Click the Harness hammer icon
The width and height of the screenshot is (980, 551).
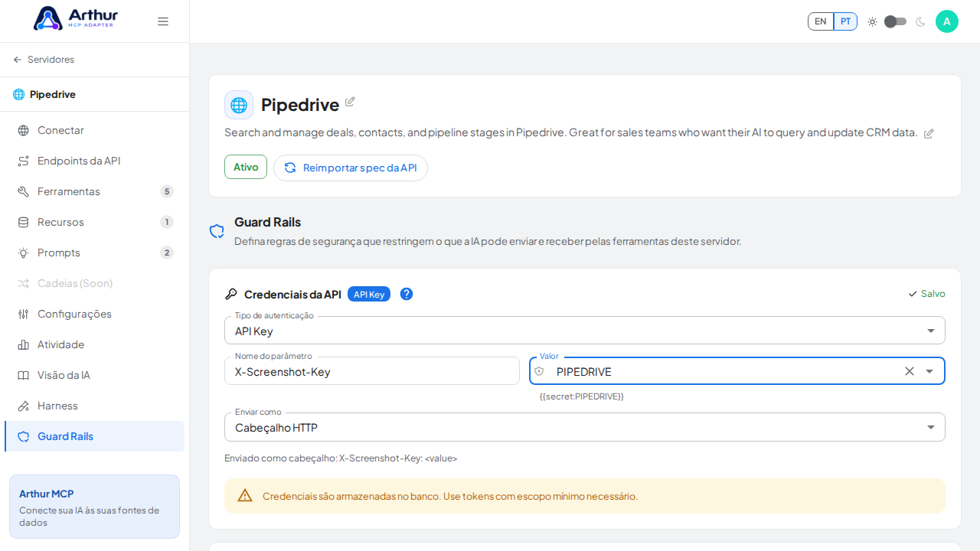point(24,406)
